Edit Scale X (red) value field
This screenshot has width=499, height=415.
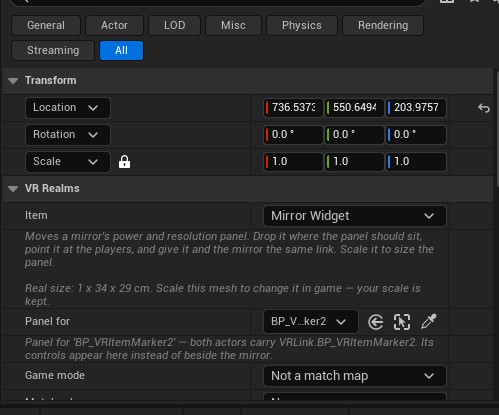[293, 162]
